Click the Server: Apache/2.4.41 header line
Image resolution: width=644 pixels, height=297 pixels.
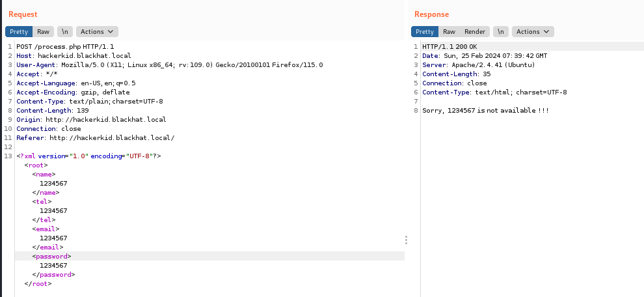click(479, 64)
